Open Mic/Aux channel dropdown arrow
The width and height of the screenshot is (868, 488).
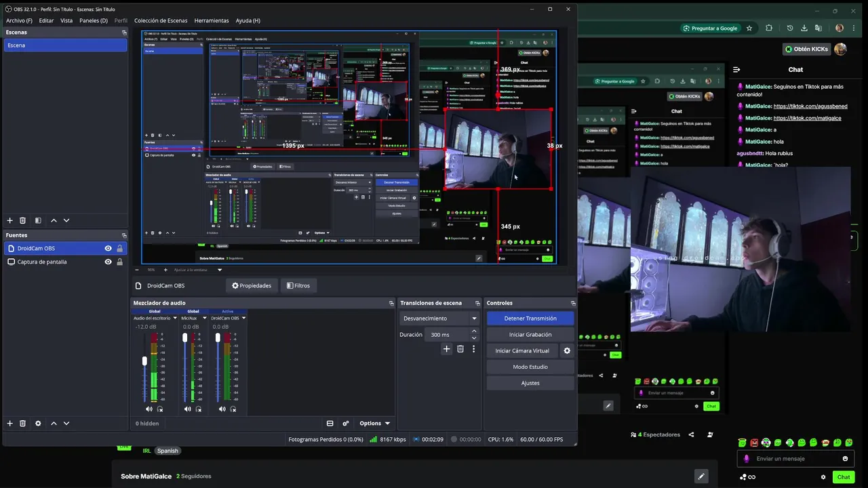tap(204, 318)
